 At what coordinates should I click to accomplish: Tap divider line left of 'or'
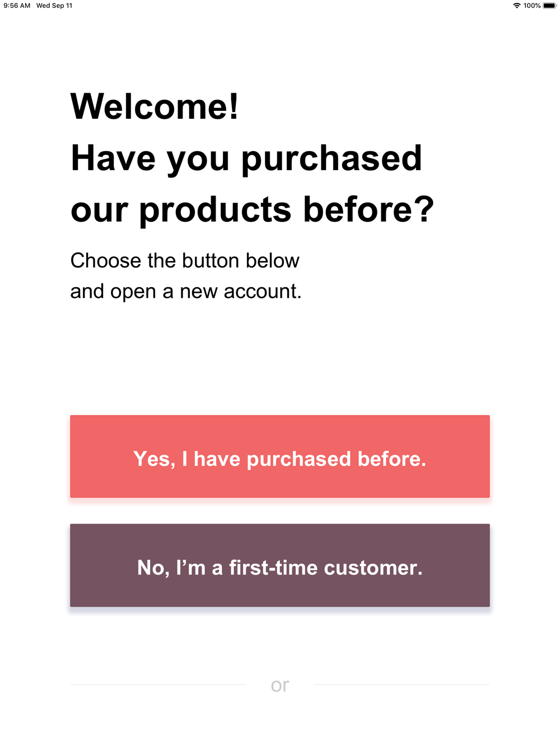(x=158, y=684)
